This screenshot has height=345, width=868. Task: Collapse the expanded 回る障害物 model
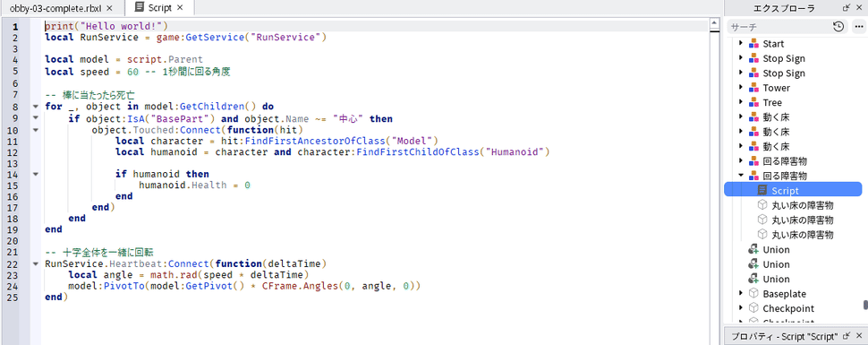pyautogui.click(x=741, y=176)
